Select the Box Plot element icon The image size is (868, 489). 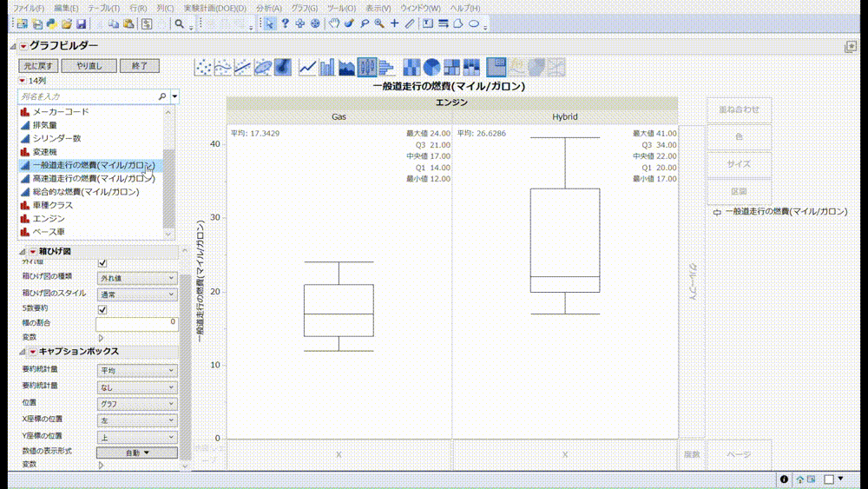[x=367, y=68]
